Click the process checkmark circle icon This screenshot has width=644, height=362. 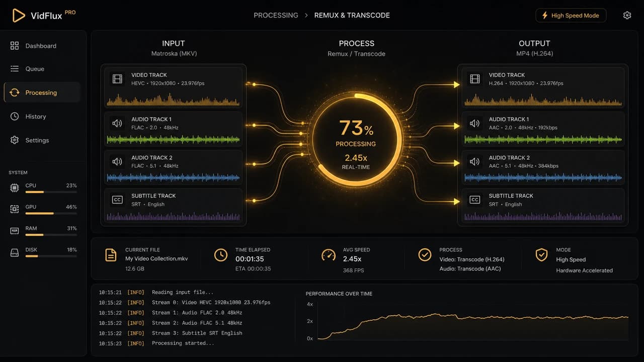pos(425,255)
